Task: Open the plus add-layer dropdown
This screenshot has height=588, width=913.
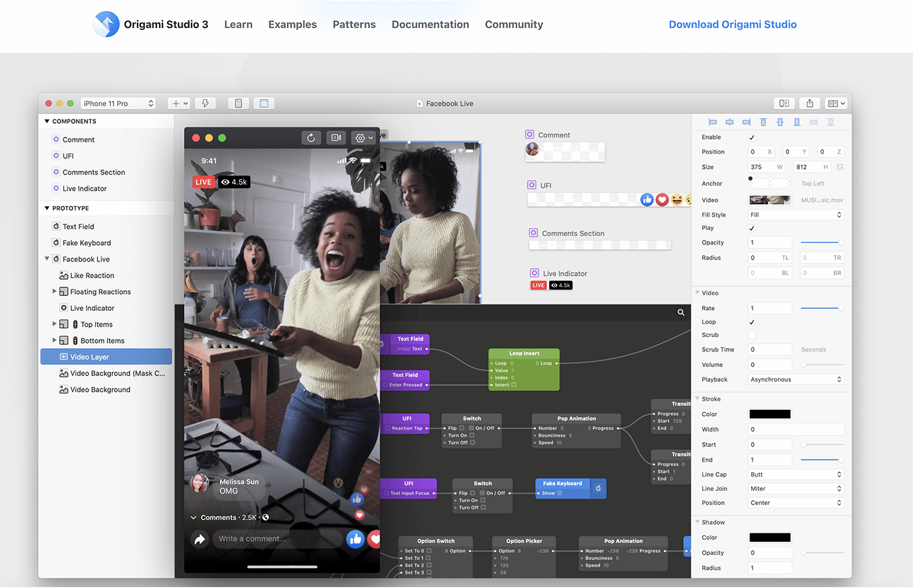Action: click(179, 103)
